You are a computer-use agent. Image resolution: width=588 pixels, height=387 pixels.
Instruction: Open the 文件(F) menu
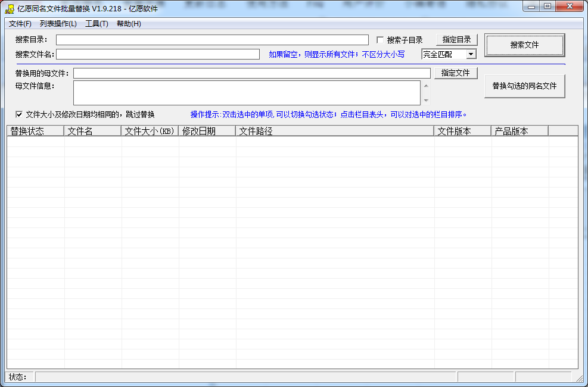pos(20,24)
